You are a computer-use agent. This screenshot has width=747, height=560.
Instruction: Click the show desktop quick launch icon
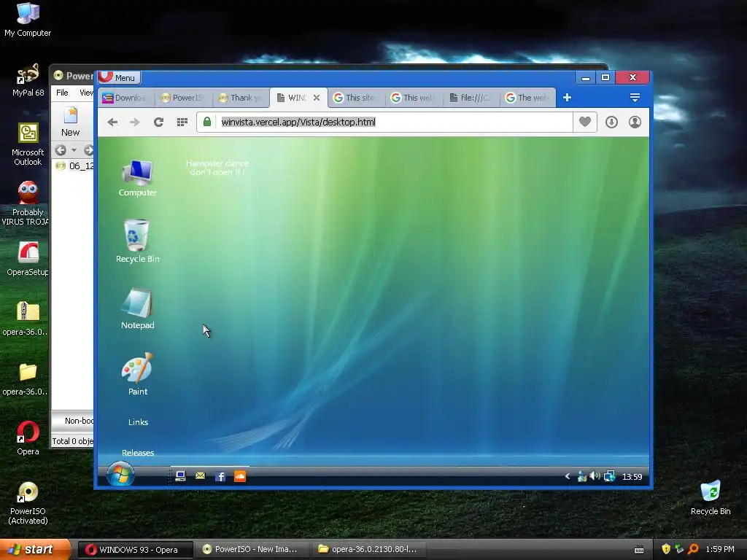coord(180,476)
